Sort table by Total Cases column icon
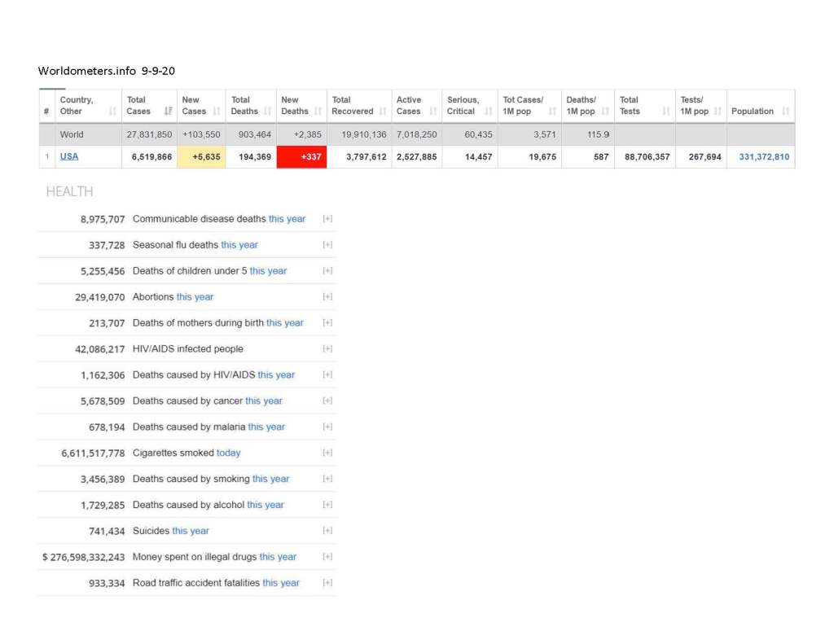Image resolution: width=834 pixels, height=644 pixels. click(169, 112)
